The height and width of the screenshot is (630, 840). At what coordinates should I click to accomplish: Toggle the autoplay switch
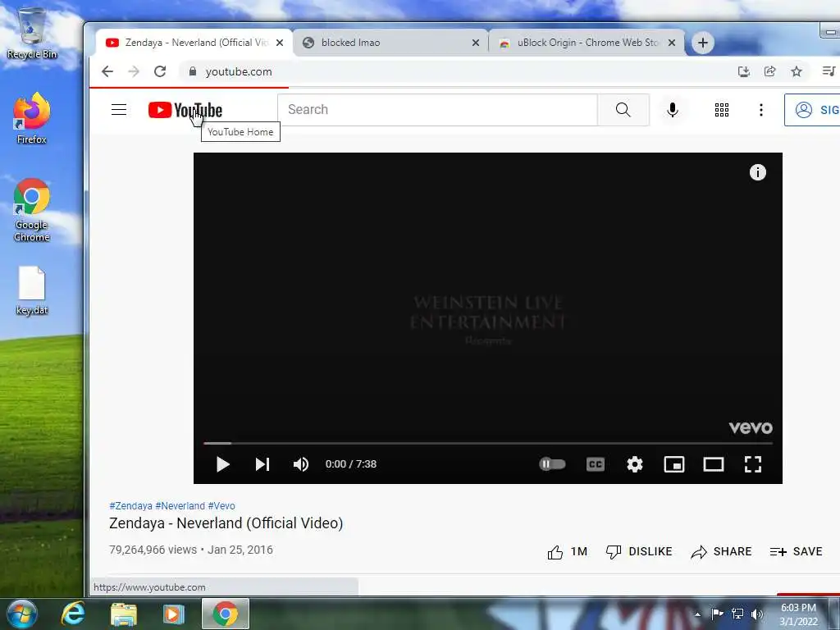tap(552, 464)
